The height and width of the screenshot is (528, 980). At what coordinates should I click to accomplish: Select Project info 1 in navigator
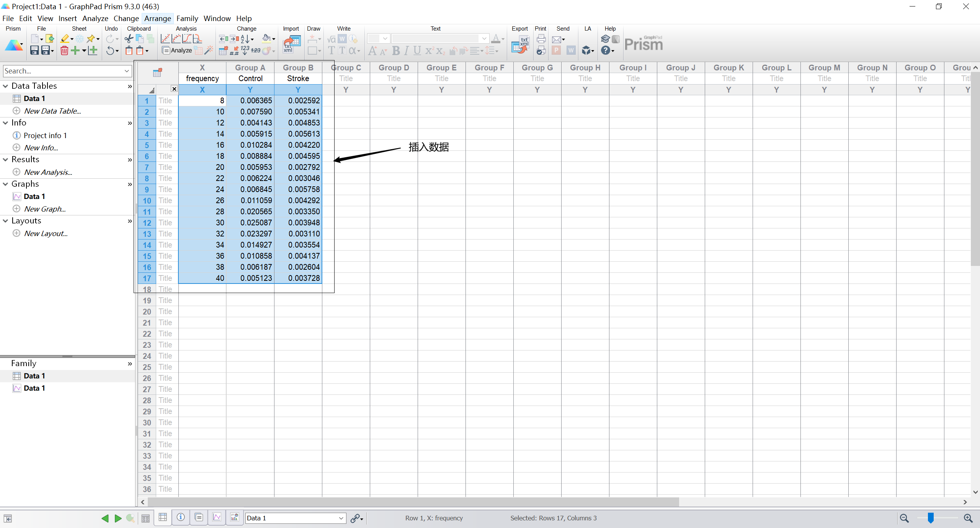coord(45,135)
